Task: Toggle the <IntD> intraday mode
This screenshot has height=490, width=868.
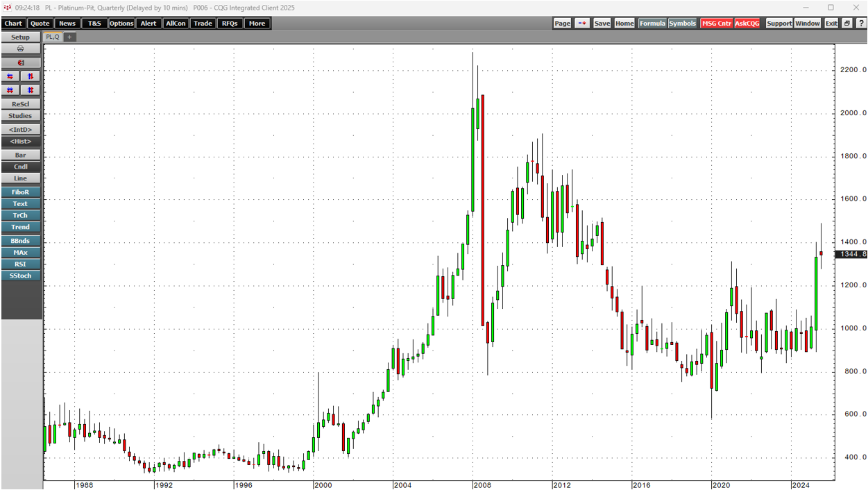Action: (20, 130)
